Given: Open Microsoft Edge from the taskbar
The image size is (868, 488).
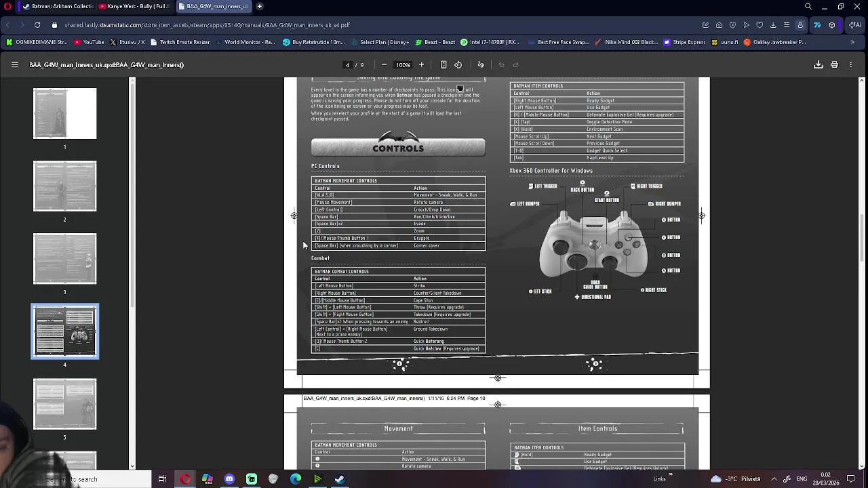Looking at the screenshot, I should pyautogui.click(x=296, y=479).
